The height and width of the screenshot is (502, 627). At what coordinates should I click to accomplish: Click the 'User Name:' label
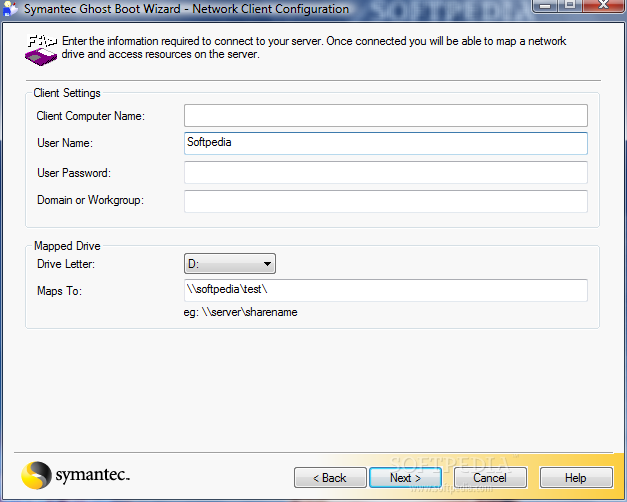point(65,143)
